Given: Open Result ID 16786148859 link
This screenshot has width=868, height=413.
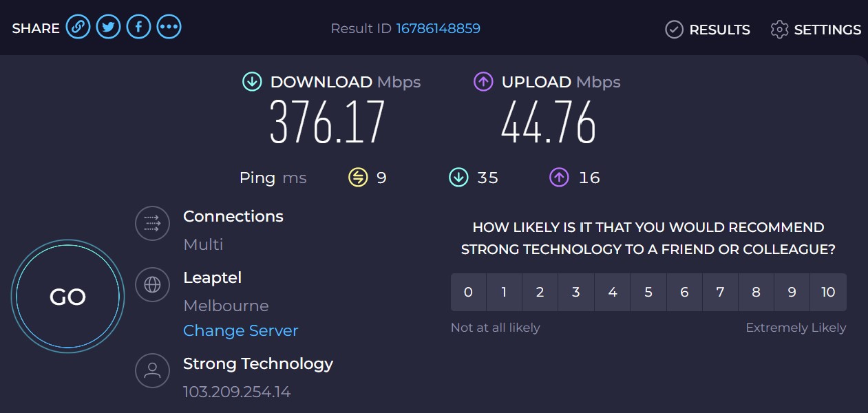Looking at the screenshot, I should pyautogui.click(x=438, y=28).
